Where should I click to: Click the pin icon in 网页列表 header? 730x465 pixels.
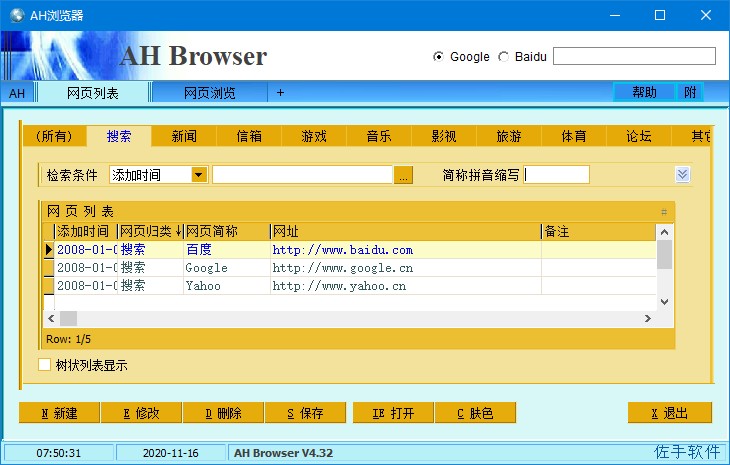pos(664,212)
